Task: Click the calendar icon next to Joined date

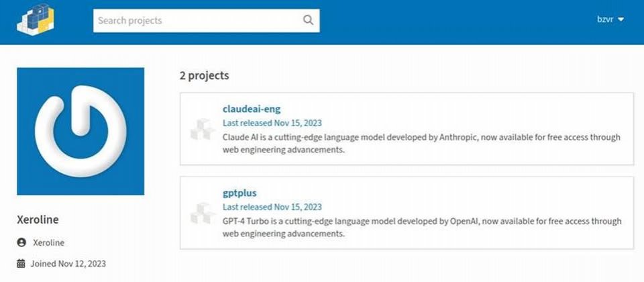Action: [21, 263]
